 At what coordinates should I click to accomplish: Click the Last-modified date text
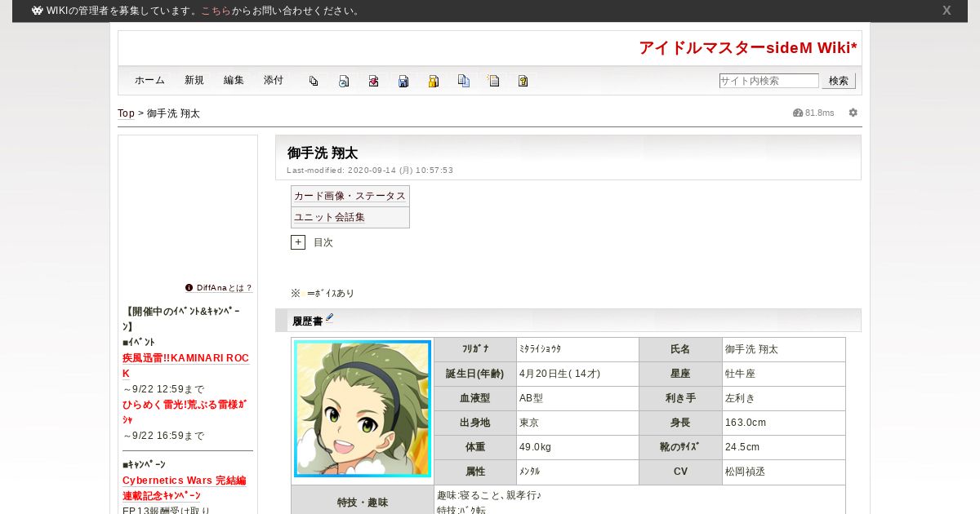(x=370, y=171)
